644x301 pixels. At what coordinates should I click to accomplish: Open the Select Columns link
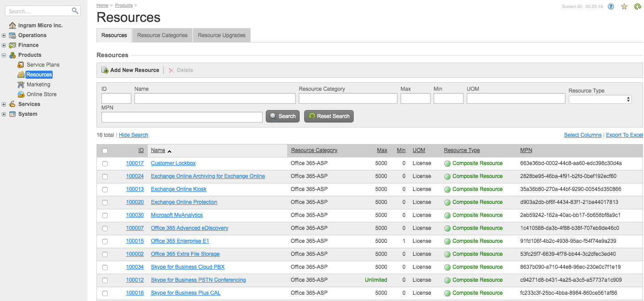(583, 135)
